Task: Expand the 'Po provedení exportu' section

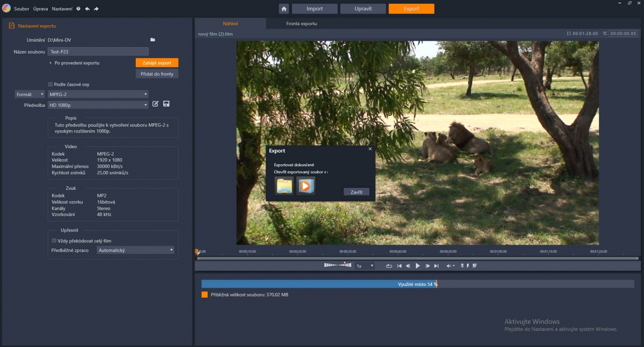Action: pos(50,63)
